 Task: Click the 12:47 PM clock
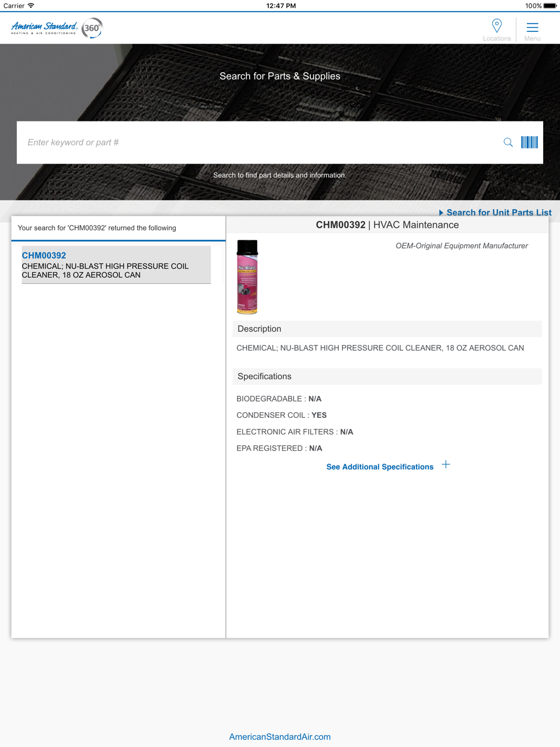pyautogui.click(x=281, y=6)
